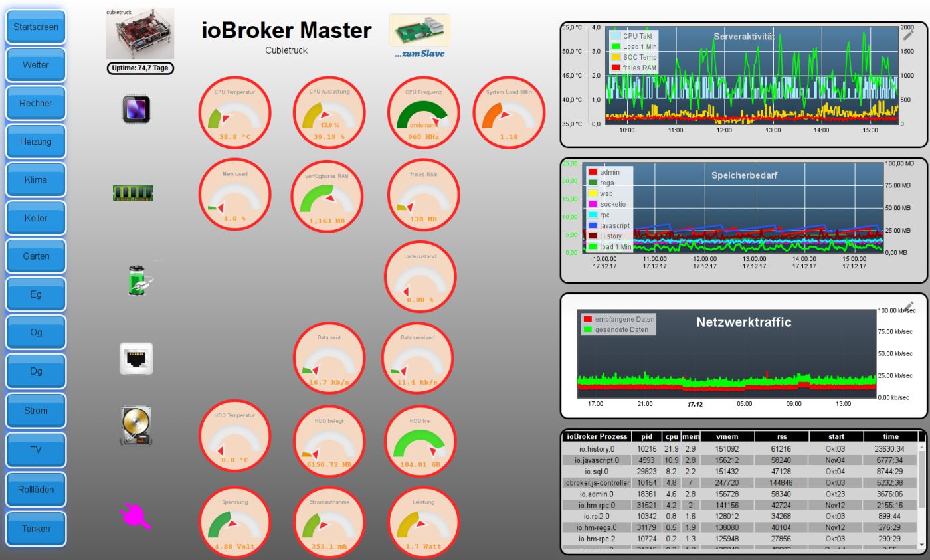
Task: Open the CPU Frequenz gauge
Action: (424, 112)
